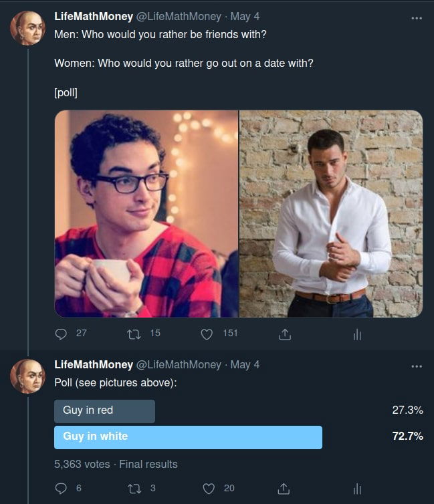The image size is (434, 504).
Task: Open the @LifeMathMoney handle on second tweet
Action: pyautogui.click(x=179, y=364)
